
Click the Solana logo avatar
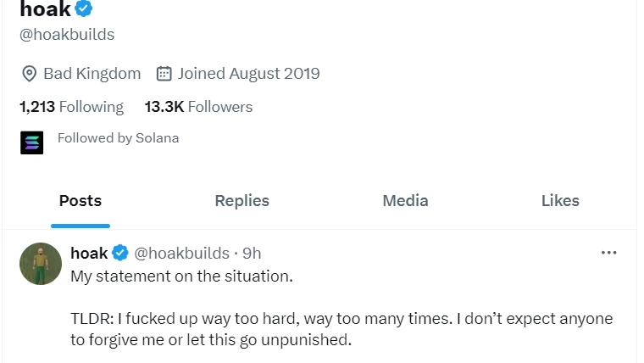tap(31, 142)
